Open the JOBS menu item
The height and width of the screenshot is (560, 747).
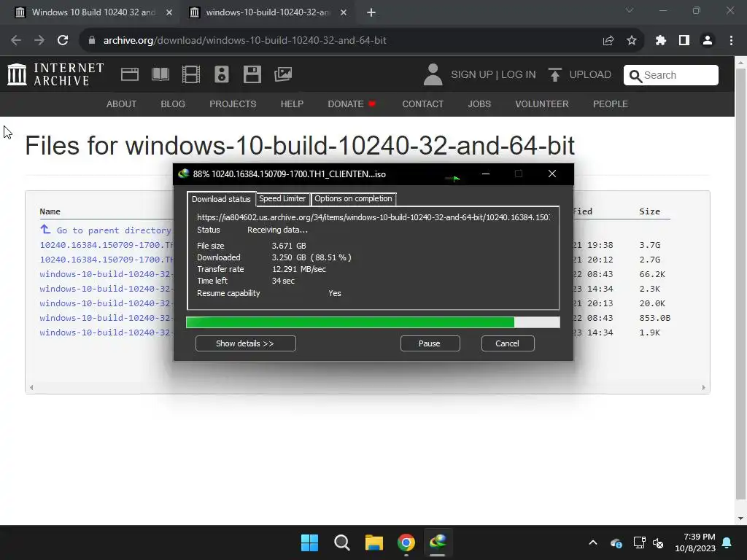coord(479,104)
